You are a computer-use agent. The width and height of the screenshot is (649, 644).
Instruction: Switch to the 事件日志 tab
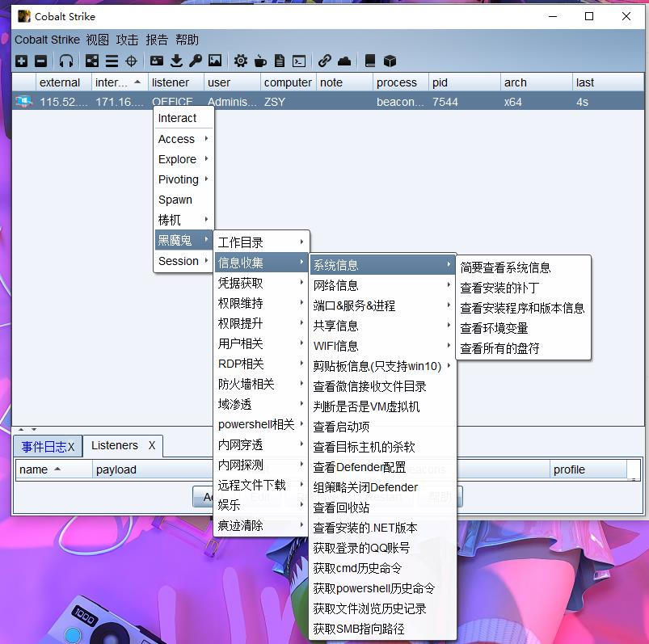44,447
